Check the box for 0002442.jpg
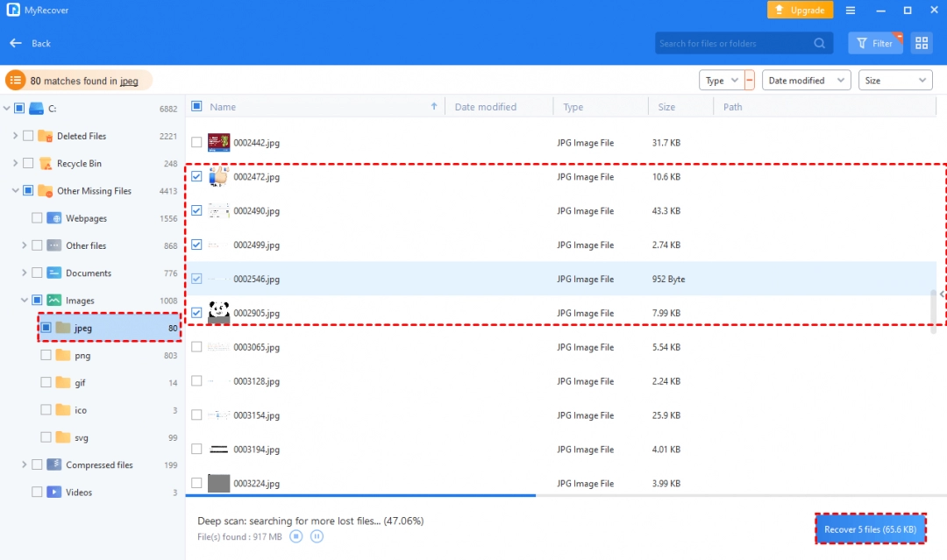 [x=196, y=142]
